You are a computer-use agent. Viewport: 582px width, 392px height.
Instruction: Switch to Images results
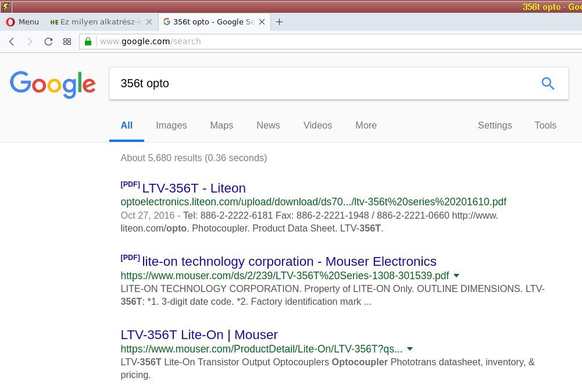click(172, 126)
